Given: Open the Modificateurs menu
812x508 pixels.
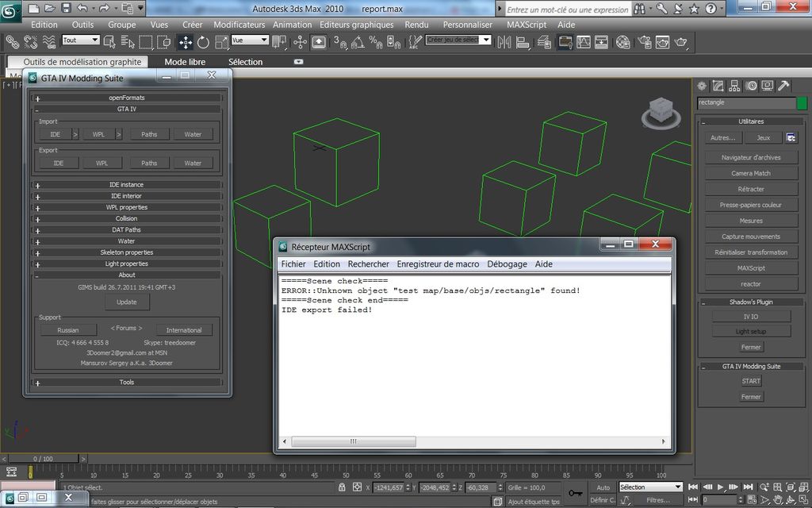Looking at the screenshot, I should [239, 25].
